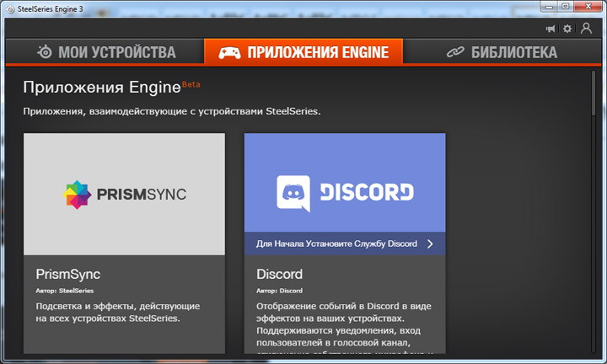This screenshot has height=364, width=607.
Task: Select the ПРИЛОЖЕНИЯ ENGINE tab
Action: [303, 52]
